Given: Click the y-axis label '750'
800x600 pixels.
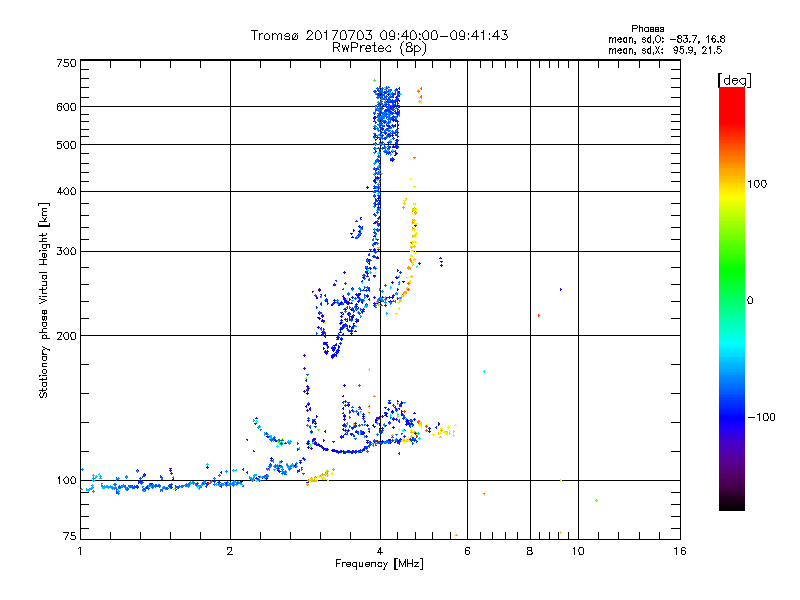Looking at the screenshot, I should tap(66, 63).
